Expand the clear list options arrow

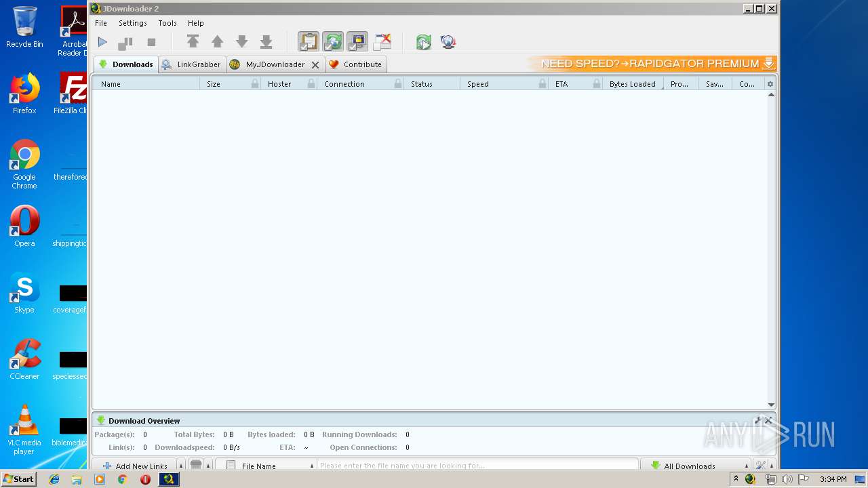[x=208, y=466]
